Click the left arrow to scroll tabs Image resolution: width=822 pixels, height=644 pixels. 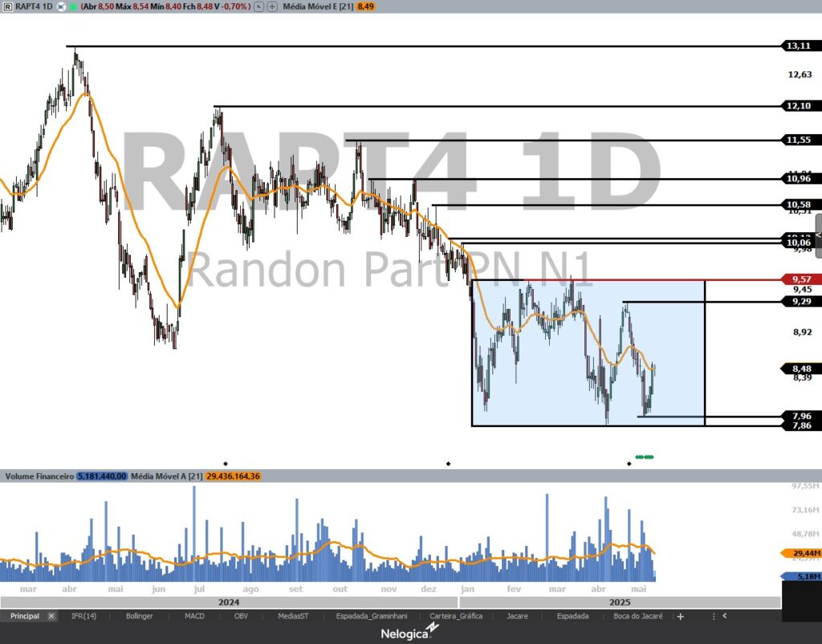(x=725, y=616)
